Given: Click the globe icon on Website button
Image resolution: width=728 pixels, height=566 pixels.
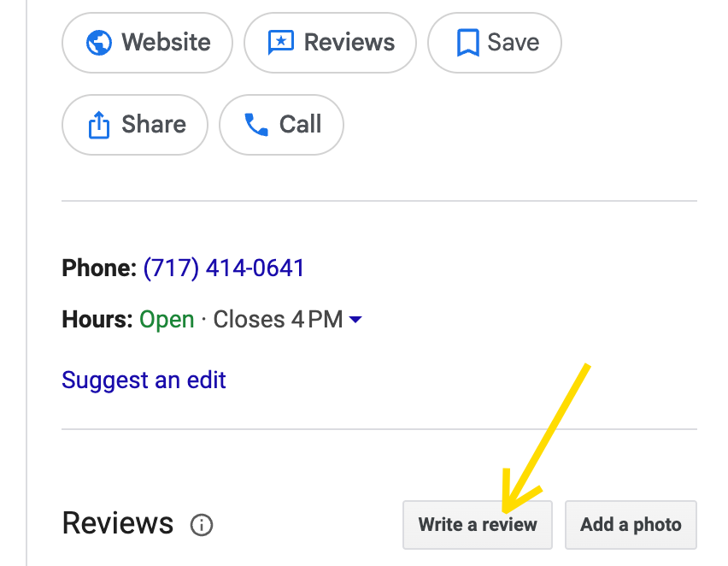Looking at the screenshot, I should (99, 43).
